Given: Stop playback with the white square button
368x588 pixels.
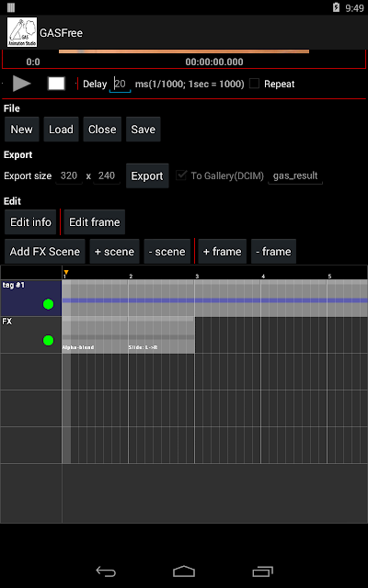Looking at the screenshot, I should pos(56,84).
